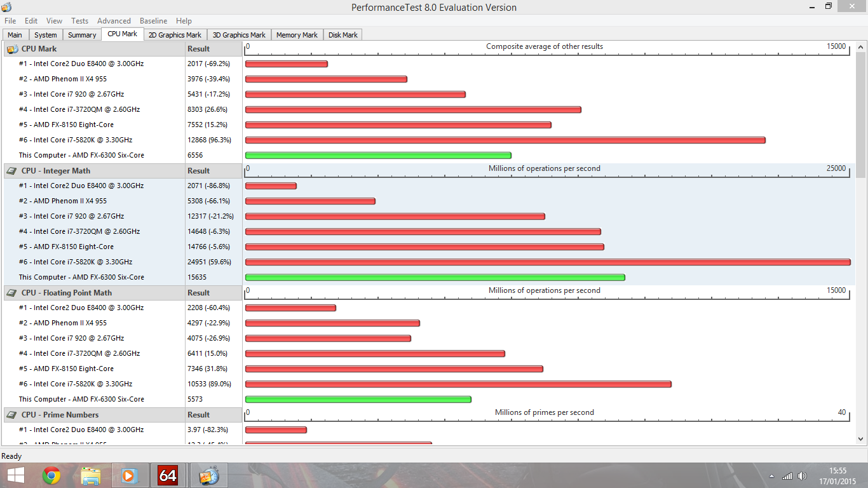Open the Edit menu
The width and height of the screenshot is (868, 488).
31,21
